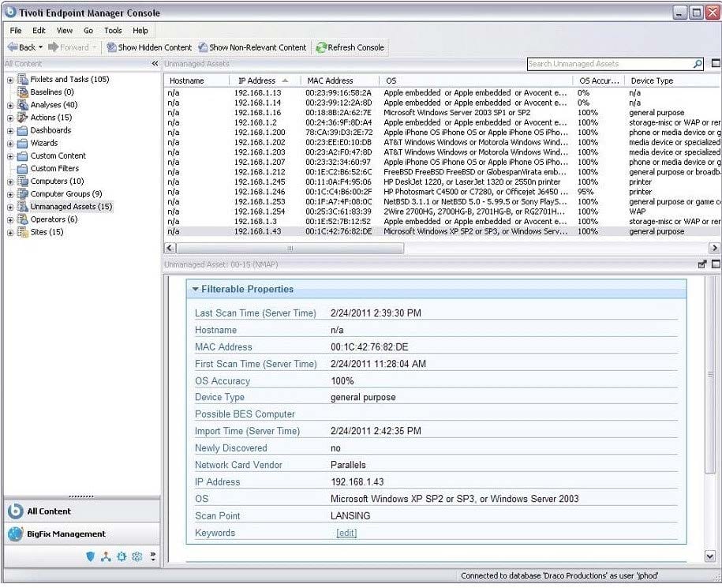Image resolution: width=722 pixels, height=588 pixels.
Task: Select row with IP 192.168.1.16
Action: (x=442, y=112)
